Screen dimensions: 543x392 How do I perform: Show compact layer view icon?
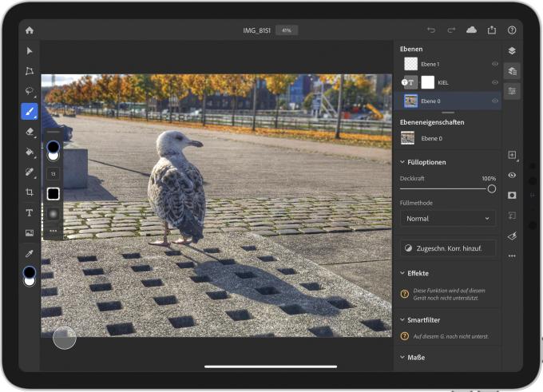(x=512, y=51)
